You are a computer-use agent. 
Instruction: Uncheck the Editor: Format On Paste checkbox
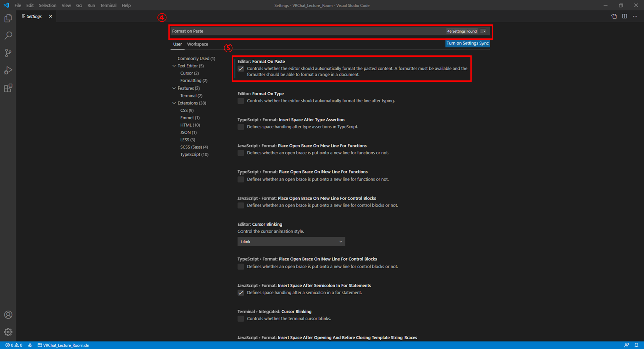(241, 69)
